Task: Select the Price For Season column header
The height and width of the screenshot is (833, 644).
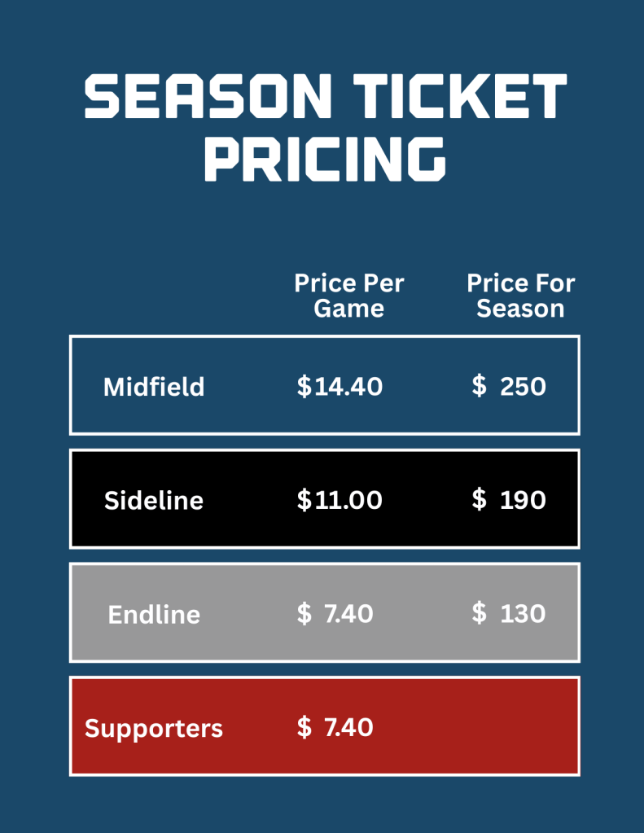Action: pos(520,296)
